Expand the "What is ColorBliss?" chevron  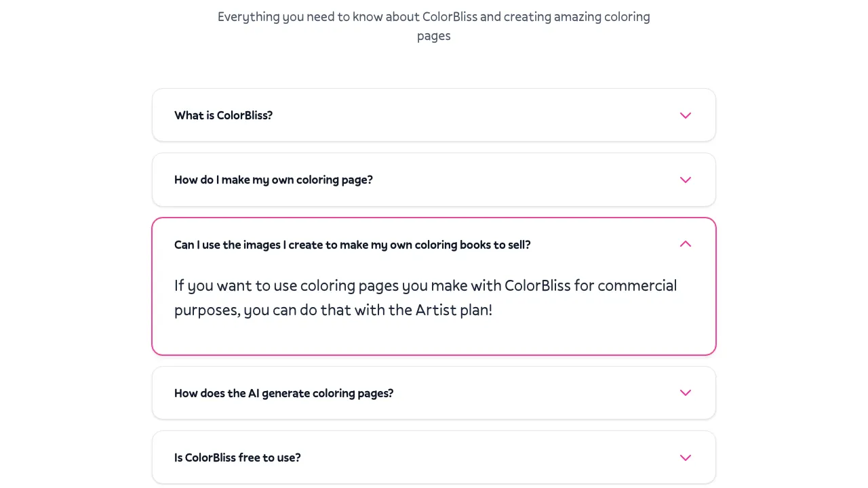pyautogui.click(x=686, y=115)
